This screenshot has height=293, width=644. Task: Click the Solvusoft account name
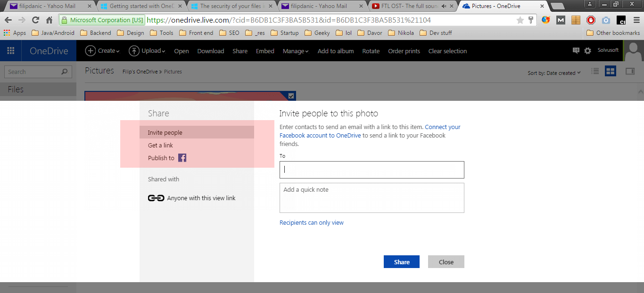(x=608, y=50)
